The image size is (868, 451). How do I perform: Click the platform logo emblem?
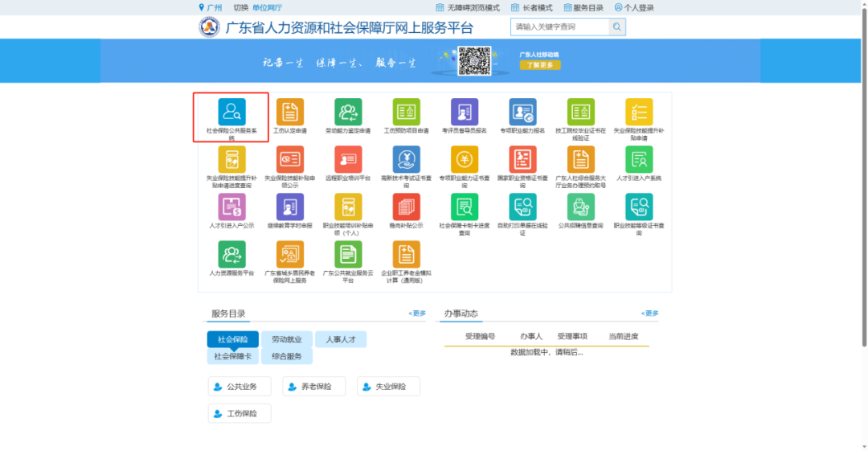point(209,27)
